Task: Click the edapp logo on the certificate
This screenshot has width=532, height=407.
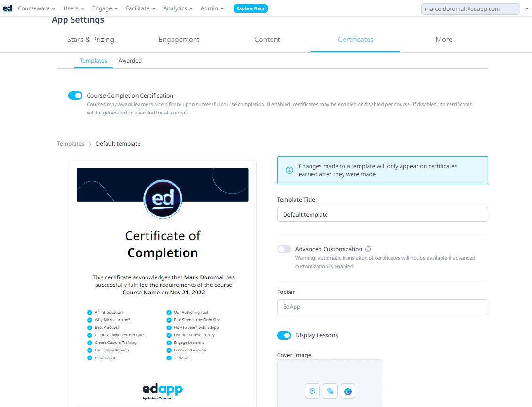Action: click(x=163, y=391)
